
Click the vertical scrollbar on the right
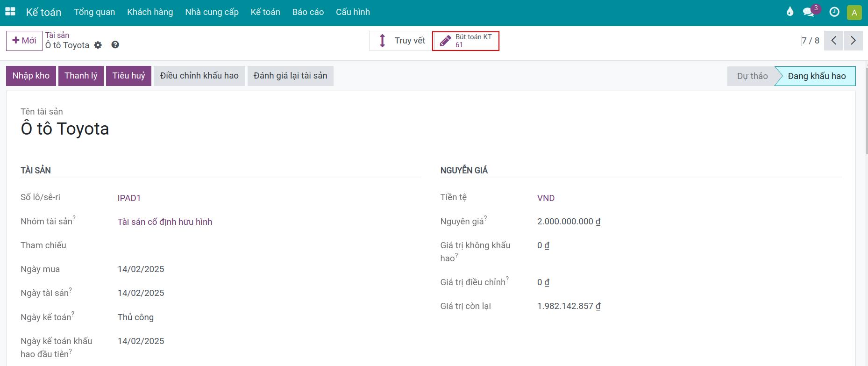[866, 110]
